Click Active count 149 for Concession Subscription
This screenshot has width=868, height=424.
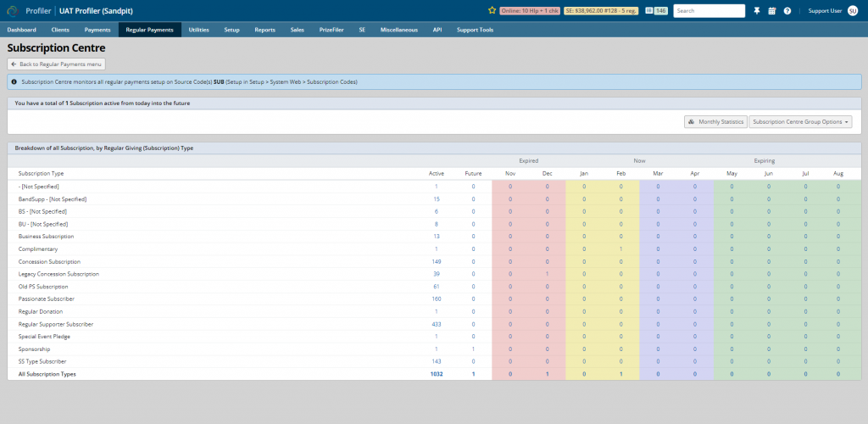[x=437, y=261]
